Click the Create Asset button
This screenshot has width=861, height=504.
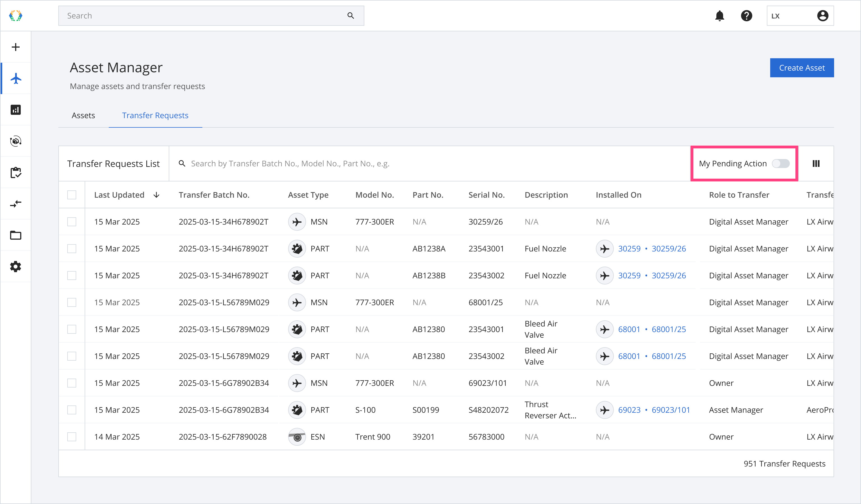(x=802, y=67)
